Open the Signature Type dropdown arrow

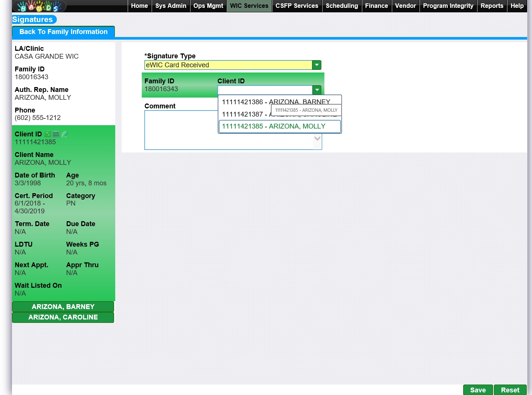point(317,65)
